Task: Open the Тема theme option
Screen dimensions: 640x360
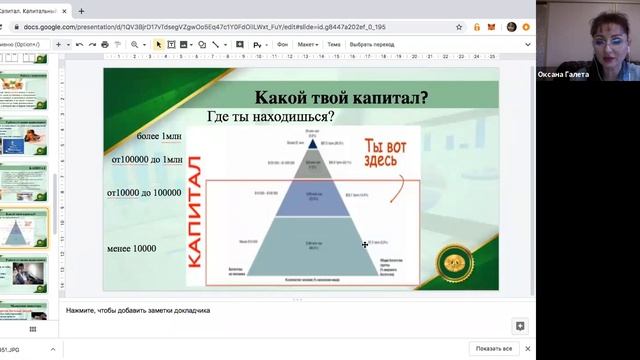Action: point(333,44)
